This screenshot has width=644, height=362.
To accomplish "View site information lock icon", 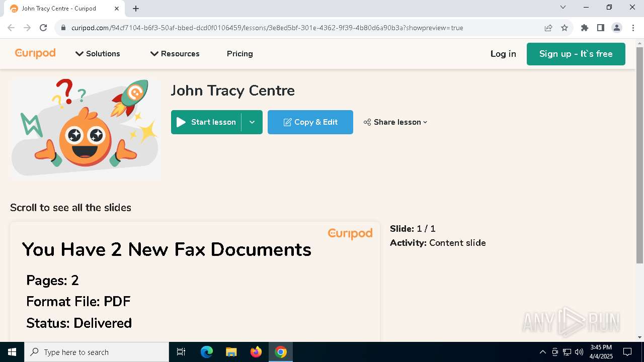I will click(63, 28).
